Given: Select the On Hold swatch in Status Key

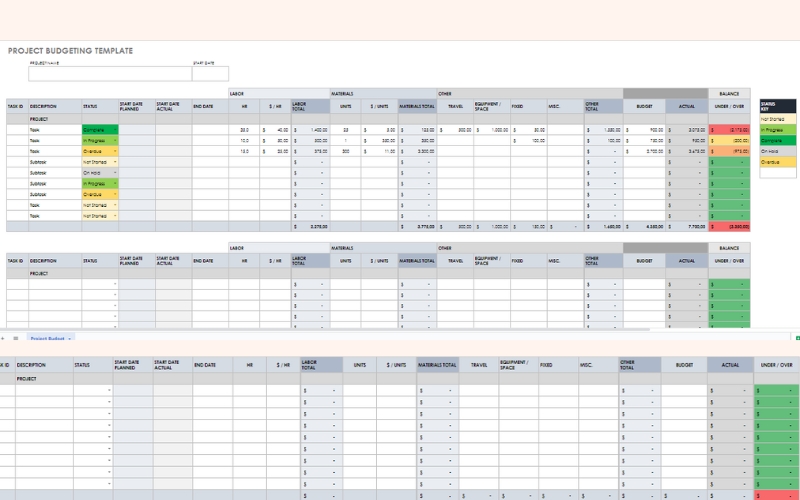Looking at the screenshot, I should coord(778,151).
